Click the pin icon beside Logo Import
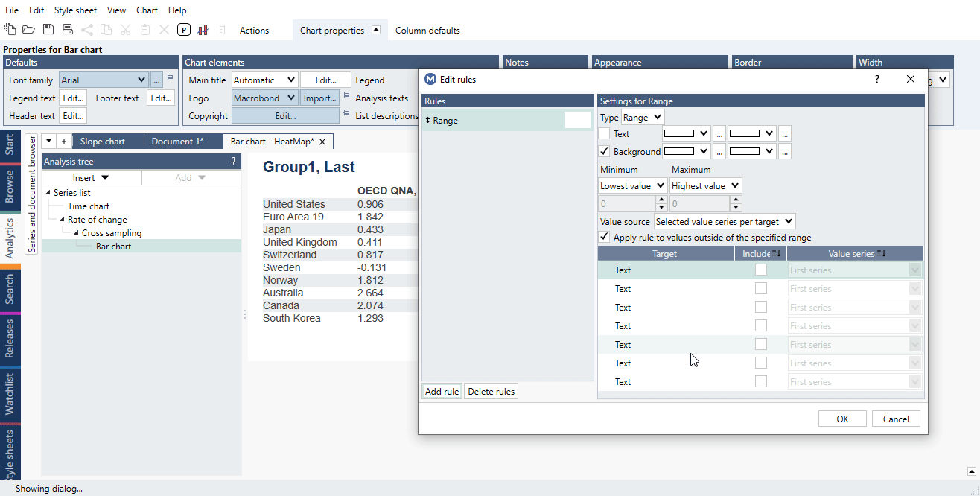The width and height of the screenshot is (980, 496). pyautogui.click(x=346, y=95)
